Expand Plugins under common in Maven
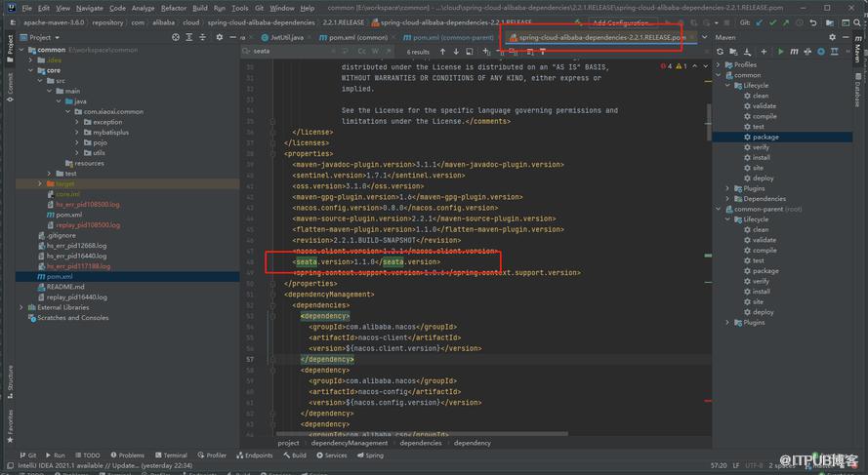 [x=727, y=188]
